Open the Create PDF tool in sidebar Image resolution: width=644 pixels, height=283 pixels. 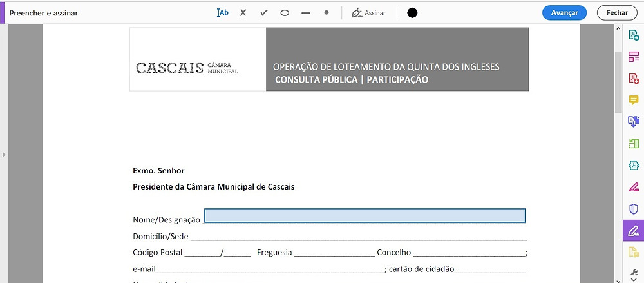point(634,78)
